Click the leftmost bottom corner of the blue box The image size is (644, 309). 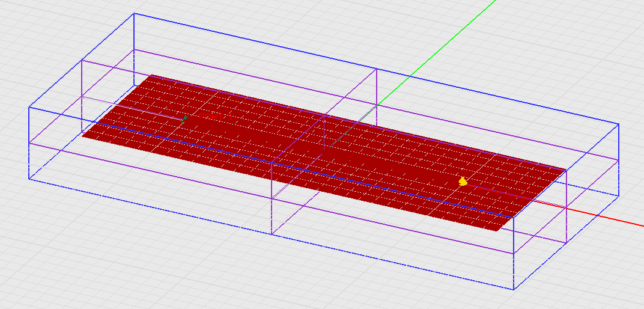(x=29, y=179)
